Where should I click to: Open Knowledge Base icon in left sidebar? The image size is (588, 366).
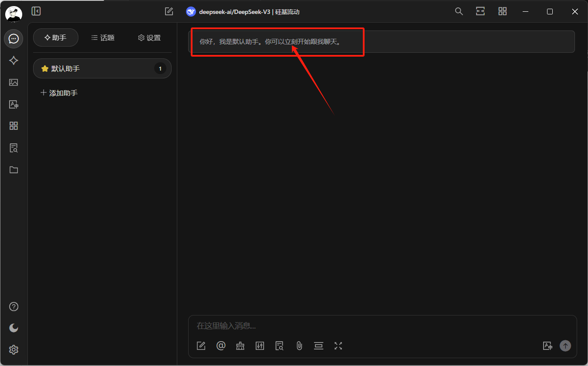pos(14,148)
